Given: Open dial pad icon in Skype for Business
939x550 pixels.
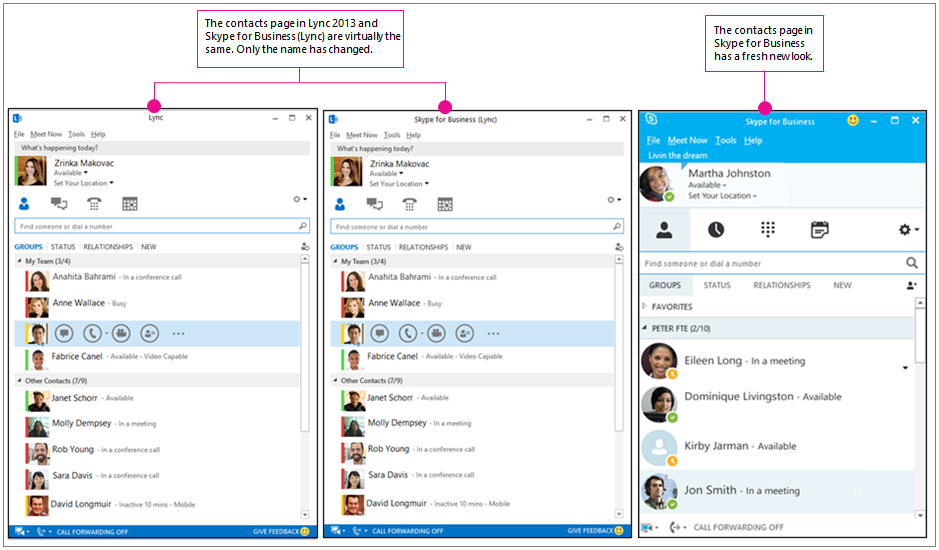Looking at the screenshot, I should coord(768,229).
